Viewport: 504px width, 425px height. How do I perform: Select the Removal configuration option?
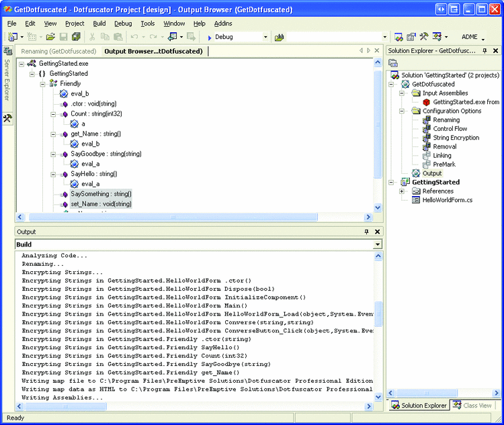click(x=445, y=147)
